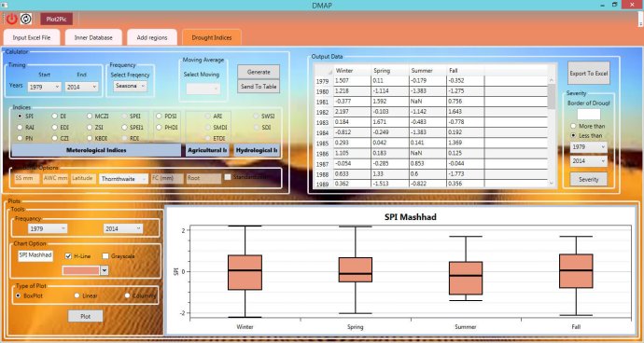The image size is (644, 343).
Task: Open the Select Frequency Seasonal dropdown
Action: (x=130, y=86)
